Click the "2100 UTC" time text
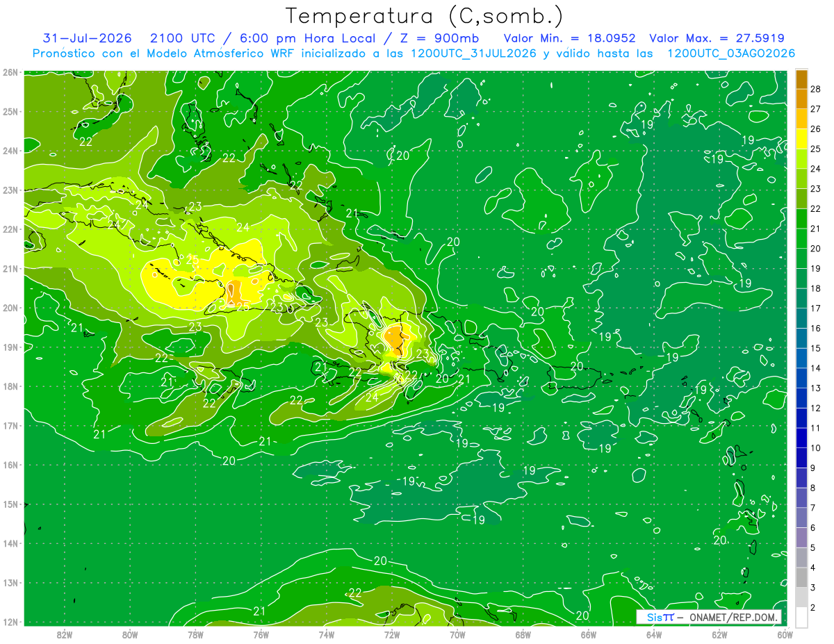The width and height of the screenshot is (834, 644). click(x=183, y=38)
